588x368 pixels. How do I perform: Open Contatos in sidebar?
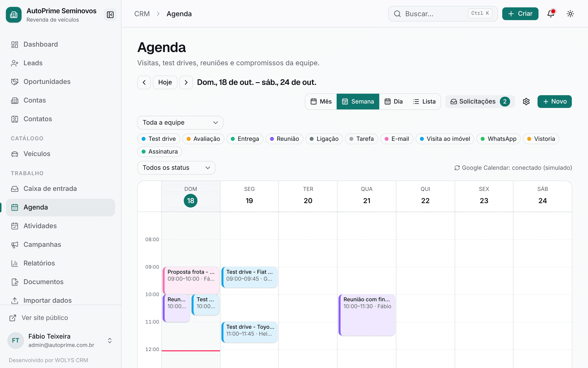tap(61, 119)
